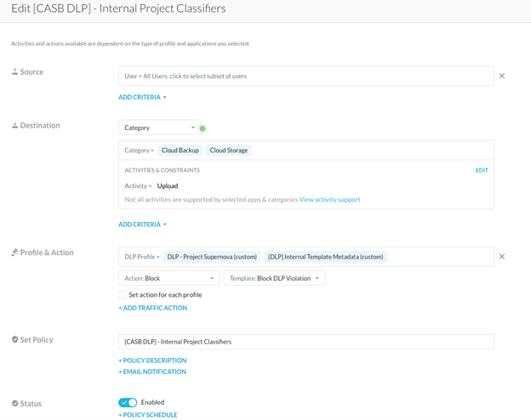
Task: Check Set action for each profile
Action: [x=123, y=295]
